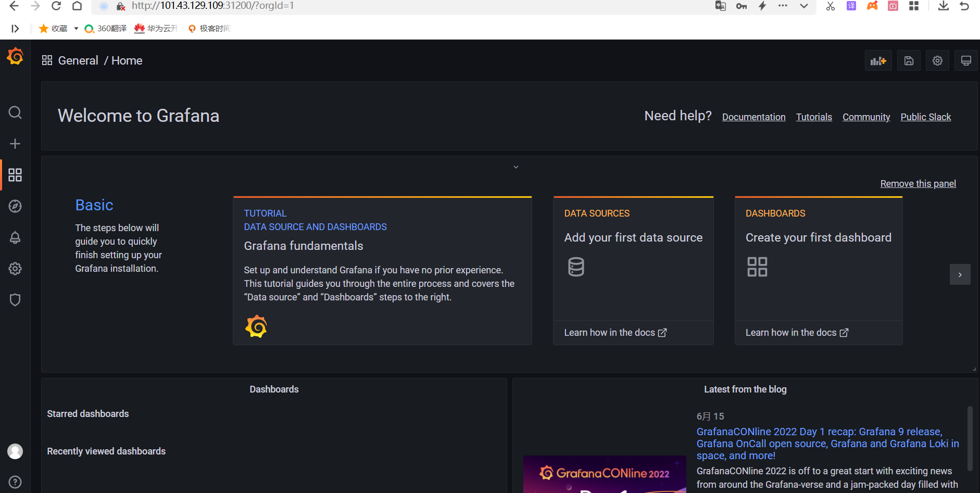Viewport: 980px width, 493px height.
Task: Click the next arrow of setup cards
Action: point(960,274)
